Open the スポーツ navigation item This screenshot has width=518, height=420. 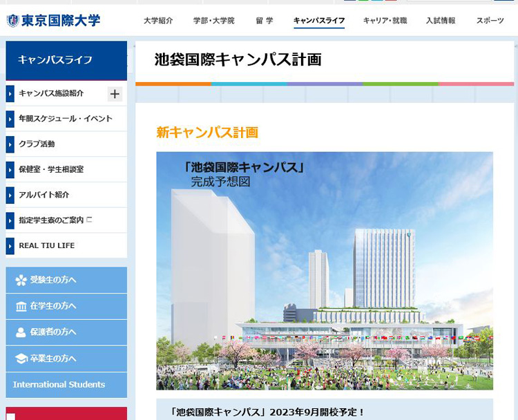pyautogui.click(x=490, y=21)
